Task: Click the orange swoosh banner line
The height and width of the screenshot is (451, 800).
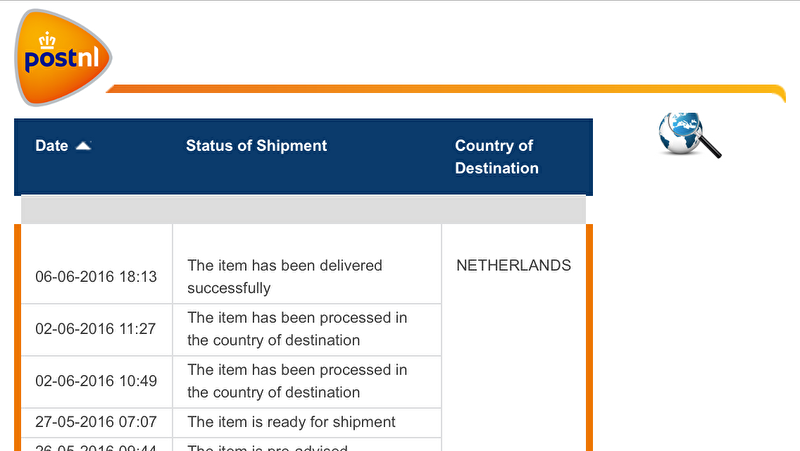Action: (445, 90)
